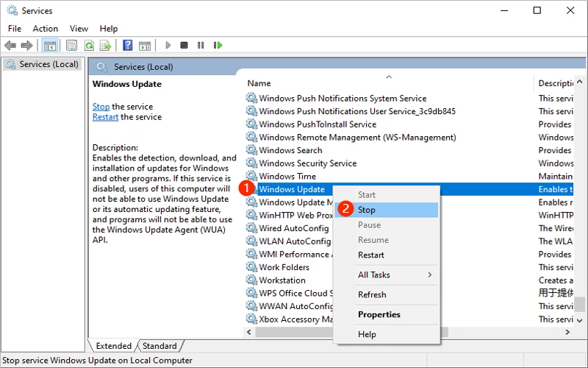Click the vertical scrollbar thumb
The height and width of the screenshot is (368, 588).
[580, 305]
